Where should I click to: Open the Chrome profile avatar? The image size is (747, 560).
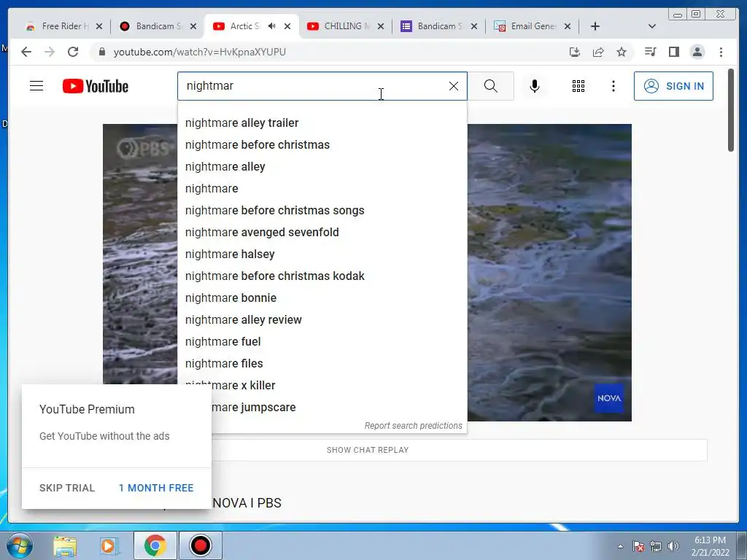pyautogui.click(x=697, y=52)
